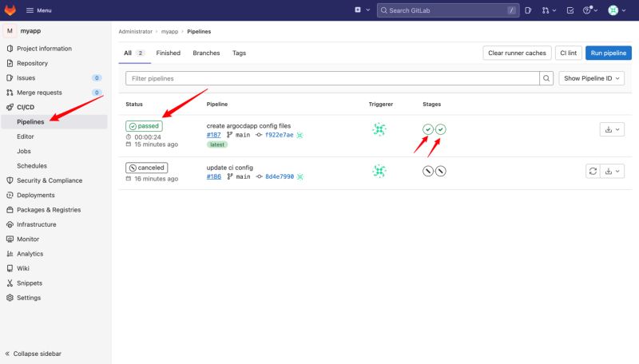Screen dimensions: 639x364
Task: Click Packages & Registries icon
Action: pyautogui.click(x=10, y=210)
